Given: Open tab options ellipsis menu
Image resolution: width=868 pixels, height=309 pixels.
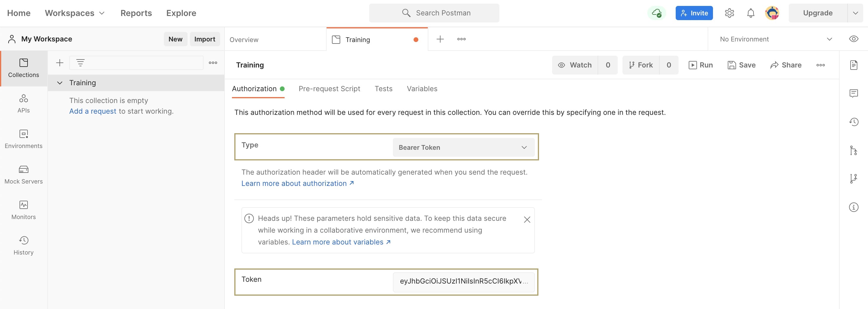Looking at the screenshot, I should (x=461, y=39).
